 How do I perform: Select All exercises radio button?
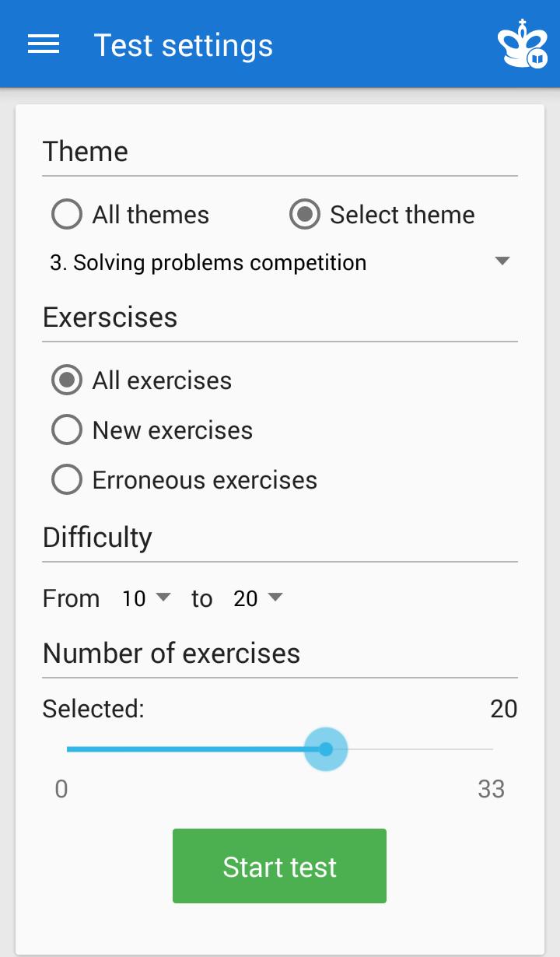(67, 380)
